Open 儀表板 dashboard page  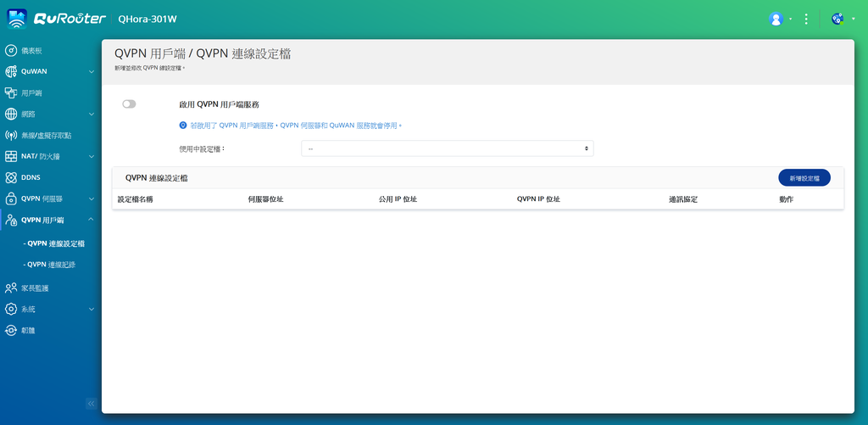coord(31,50)
